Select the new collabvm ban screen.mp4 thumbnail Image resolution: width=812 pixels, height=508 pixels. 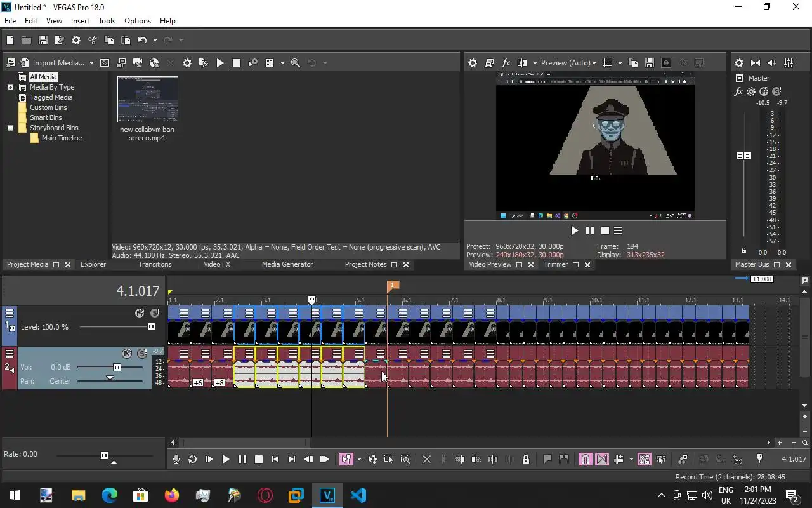pos(147,99)
